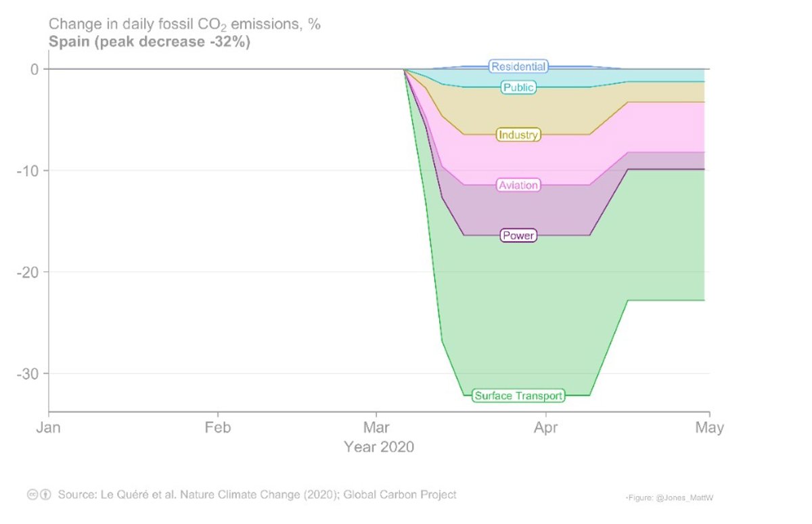Viewport: 812px width, 524px height.
Task: Click the @Jones_MattW figure credit
Action: pos(670,498)
